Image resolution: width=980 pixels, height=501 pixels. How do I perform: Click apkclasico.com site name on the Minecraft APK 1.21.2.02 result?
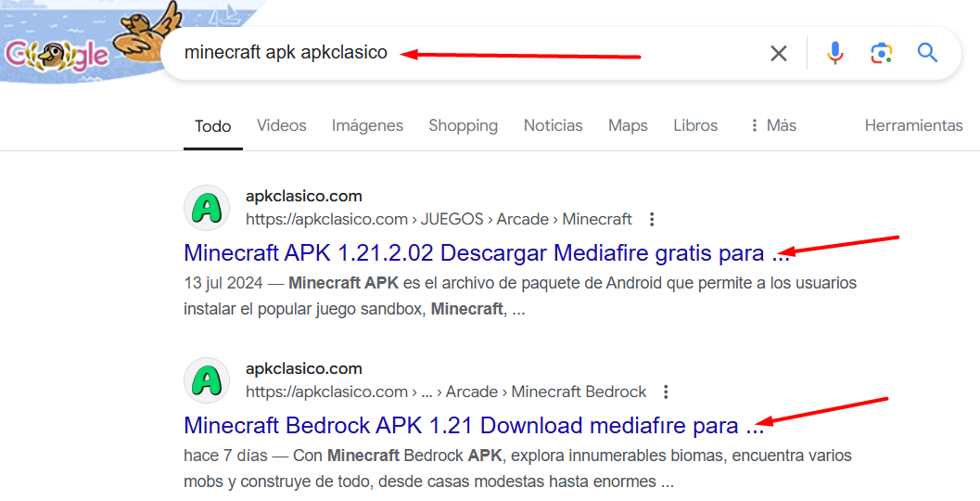point(304,197)
